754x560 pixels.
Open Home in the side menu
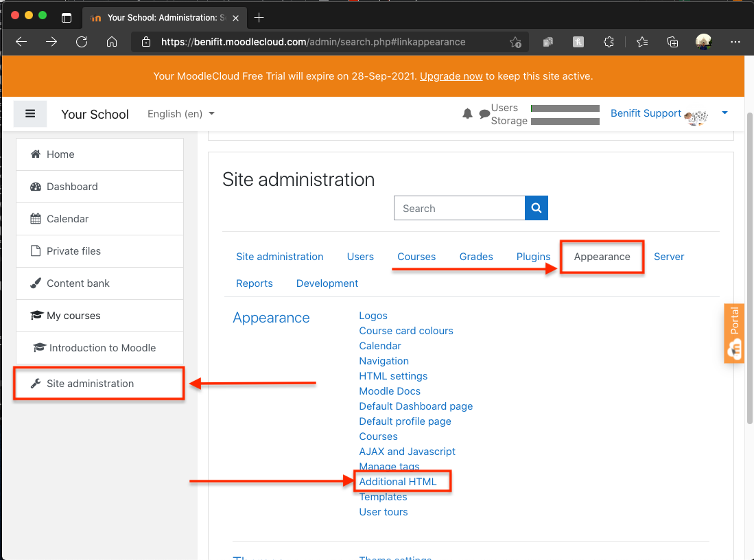coord(99,154)
